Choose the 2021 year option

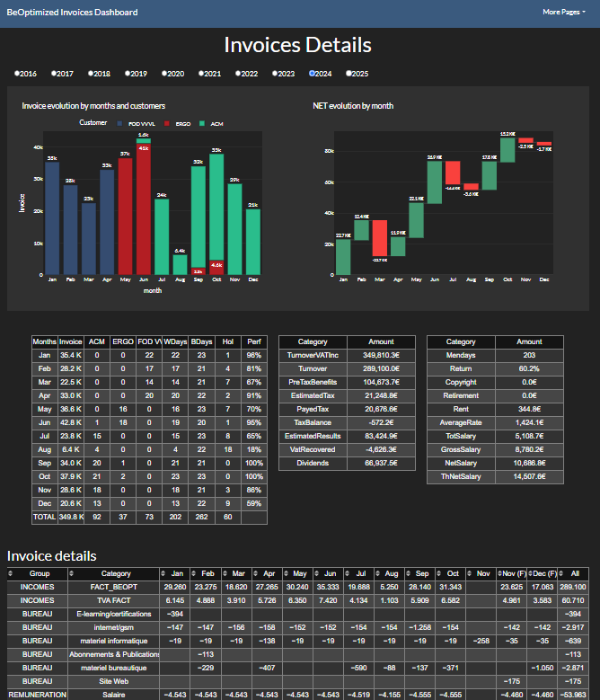point(201,74)
